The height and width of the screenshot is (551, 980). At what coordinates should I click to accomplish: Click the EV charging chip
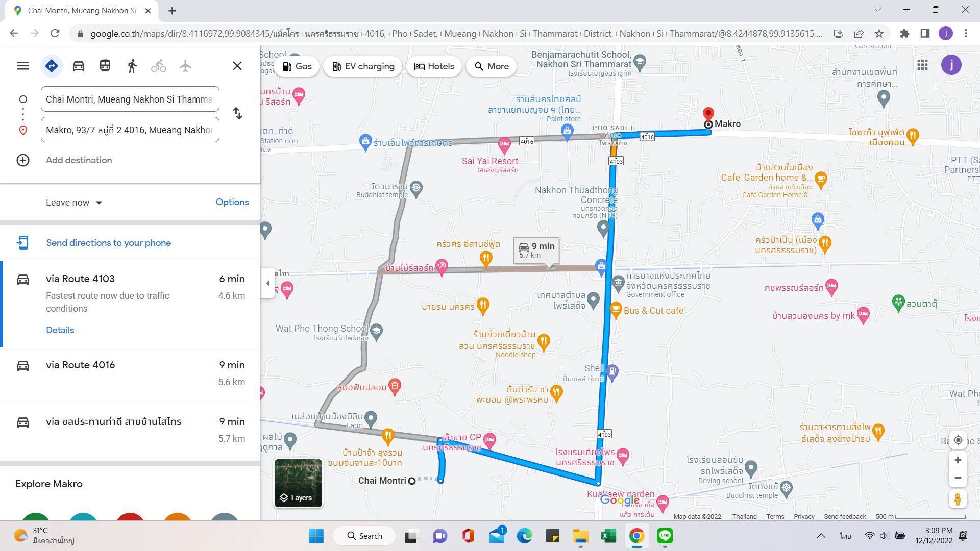[x=363, y=66]
